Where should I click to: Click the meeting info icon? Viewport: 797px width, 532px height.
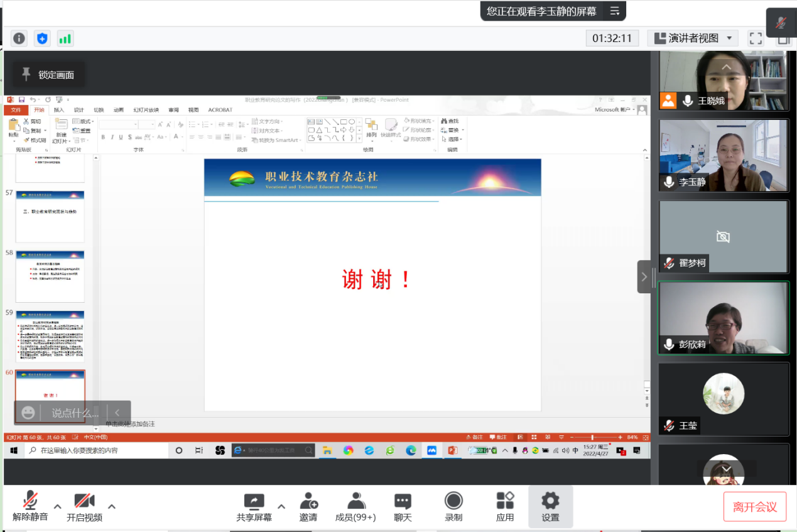pos(19,38)
